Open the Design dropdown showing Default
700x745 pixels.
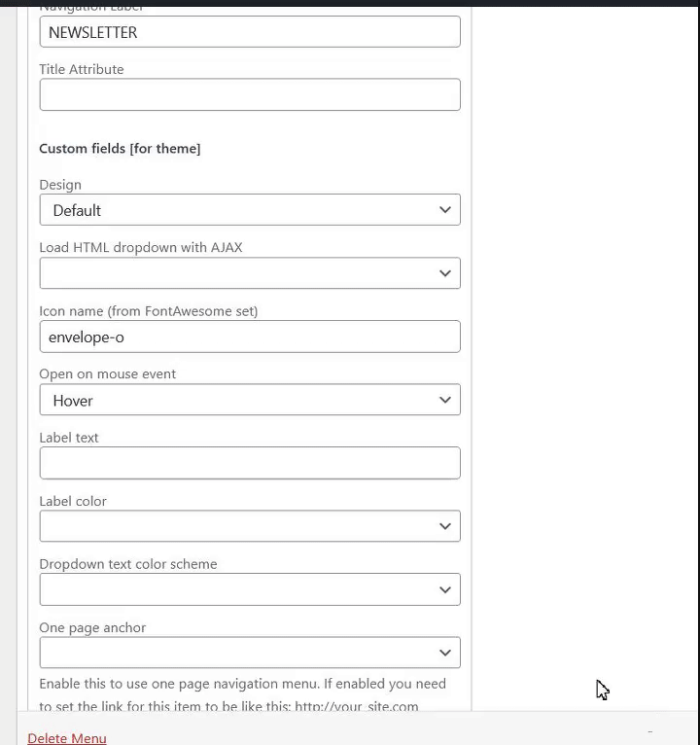pos(249,210)
